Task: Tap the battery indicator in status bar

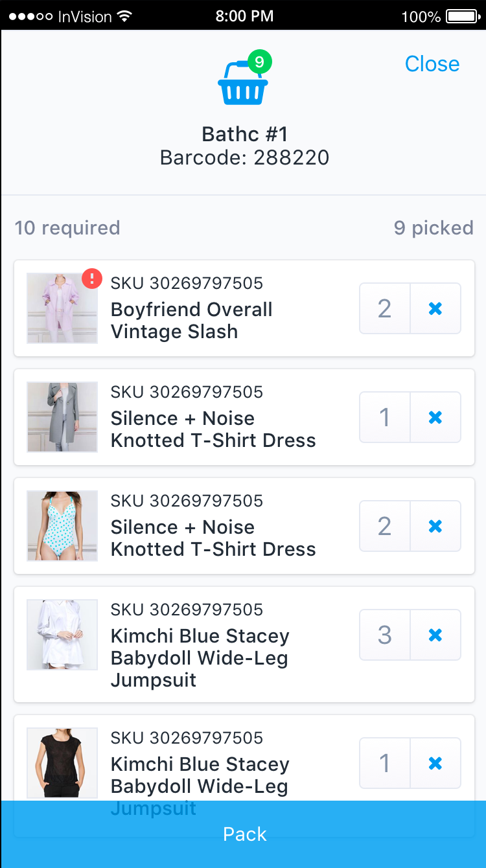Action: tap(463, 16)
